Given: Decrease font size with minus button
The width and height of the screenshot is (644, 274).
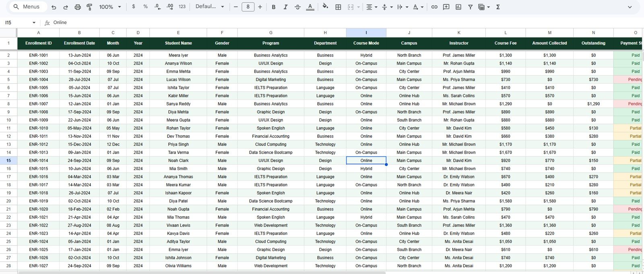Looking at the screenshot, I should (x=236, y=7).
